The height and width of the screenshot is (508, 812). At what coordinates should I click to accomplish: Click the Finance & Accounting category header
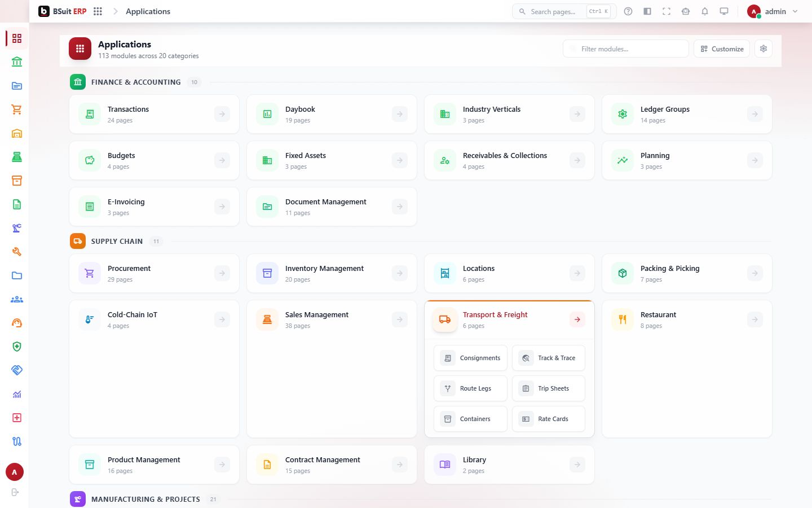[136, 82]
